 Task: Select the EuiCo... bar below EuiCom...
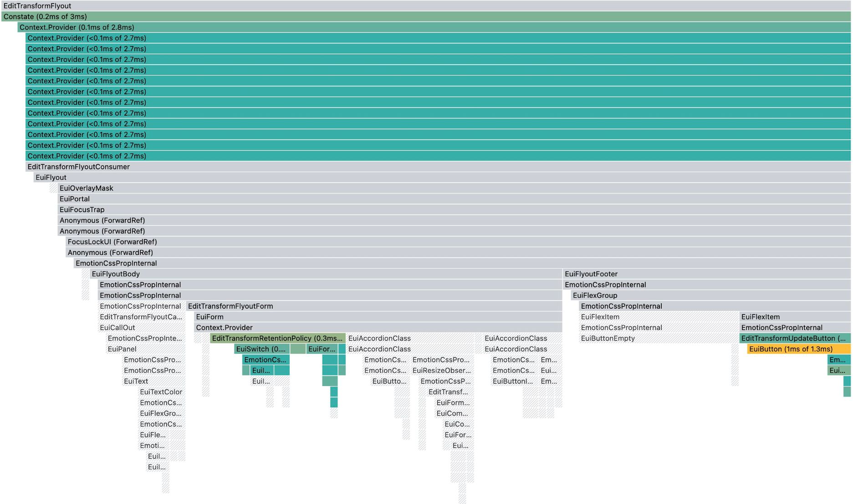click(458, 424)
